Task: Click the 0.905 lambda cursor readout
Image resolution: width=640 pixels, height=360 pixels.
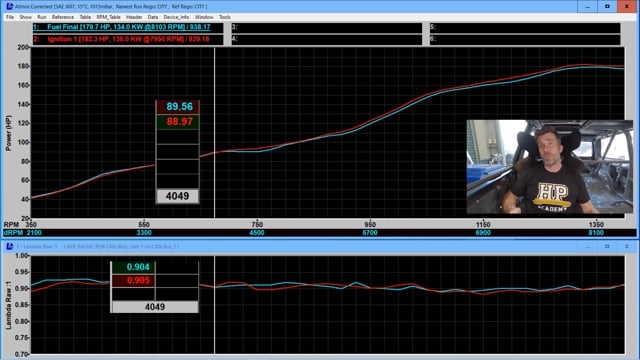Action: 133,280
